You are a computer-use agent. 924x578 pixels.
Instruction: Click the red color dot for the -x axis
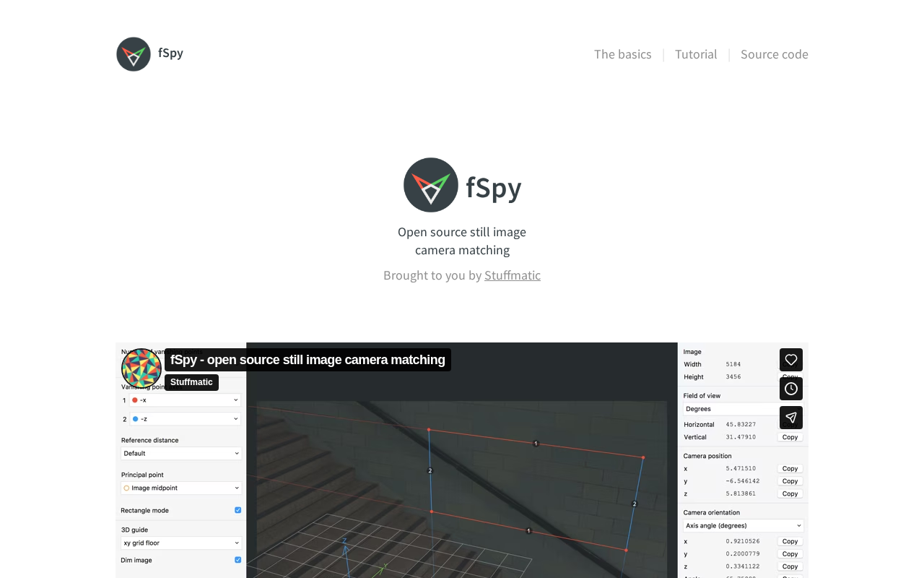[x=135, y=400]
